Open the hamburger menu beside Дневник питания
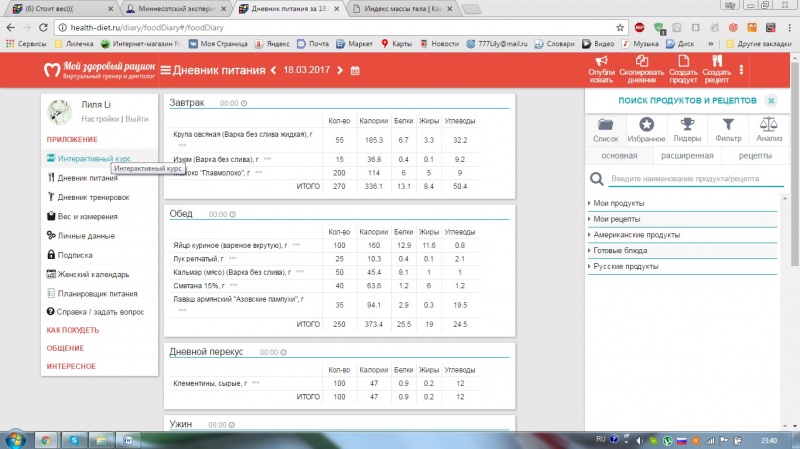This screenshot has width=800, height=449. [166, 70]
